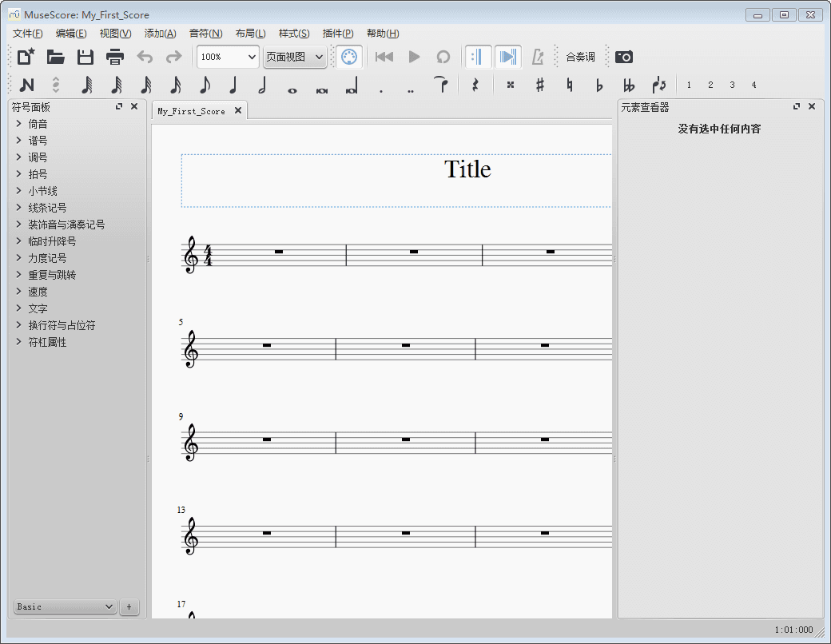Flip note stem direction icon
The image size is (831, 644).
[658, 85]
